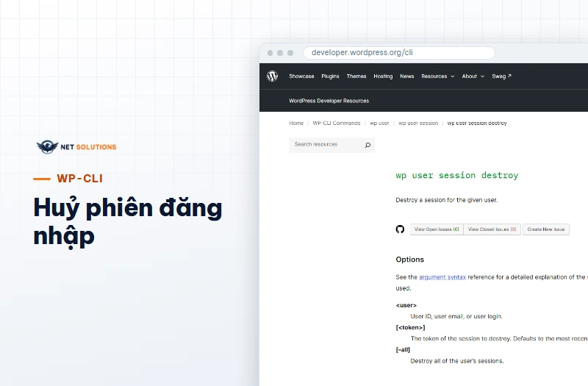Click Create New Issue button
The width and height of the screenshot is (588, 386).
coord(546,229)
